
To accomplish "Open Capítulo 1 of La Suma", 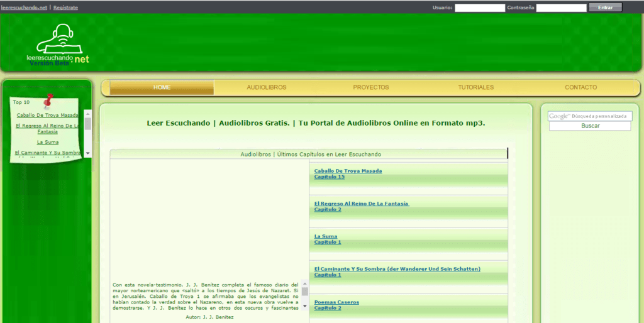I will click(x=328, y=242).
